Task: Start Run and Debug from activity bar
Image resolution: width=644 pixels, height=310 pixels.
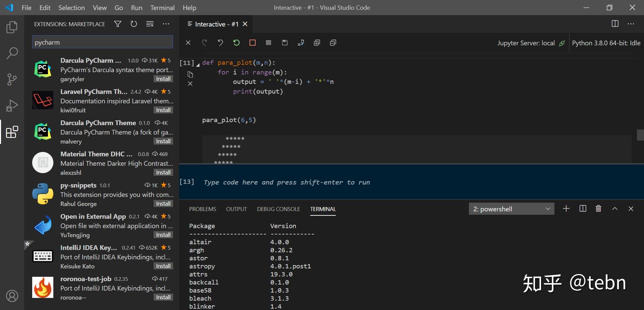Action: [12, 105]
